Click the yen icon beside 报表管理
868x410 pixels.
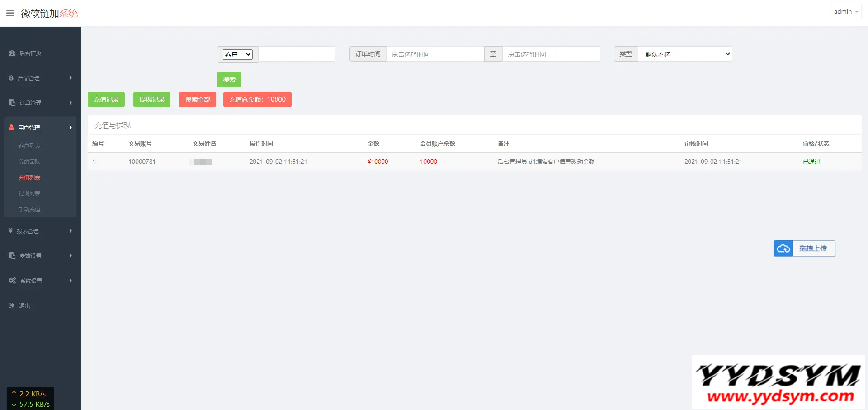(10, 231)
